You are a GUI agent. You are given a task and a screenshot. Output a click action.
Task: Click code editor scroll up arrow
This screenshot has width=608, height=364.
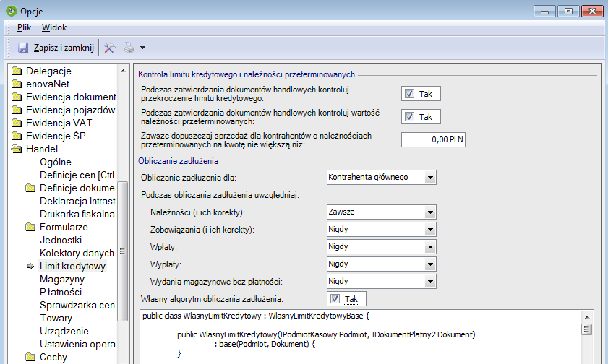pos(587,317)
